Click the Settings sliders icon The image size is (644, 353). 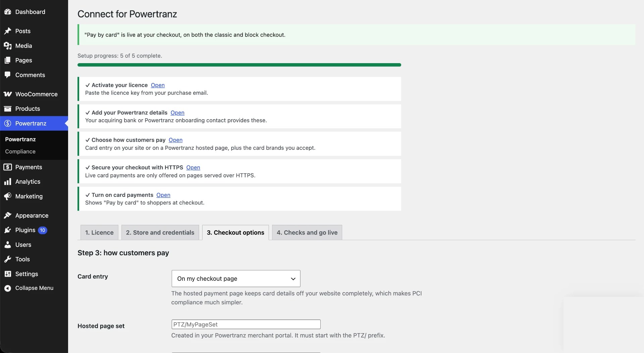tap(8, 274)
